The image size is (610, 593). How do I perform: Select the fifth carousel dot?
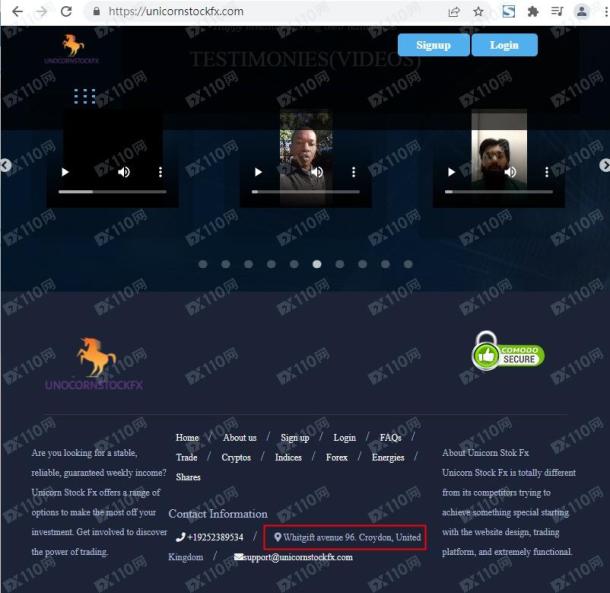[294, 264]
